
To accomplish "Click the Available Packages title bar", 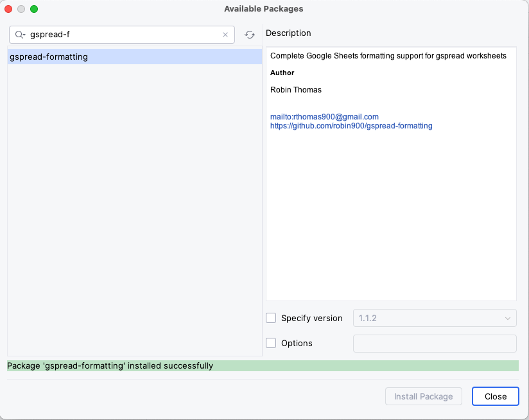I will (x=264, y=9).
